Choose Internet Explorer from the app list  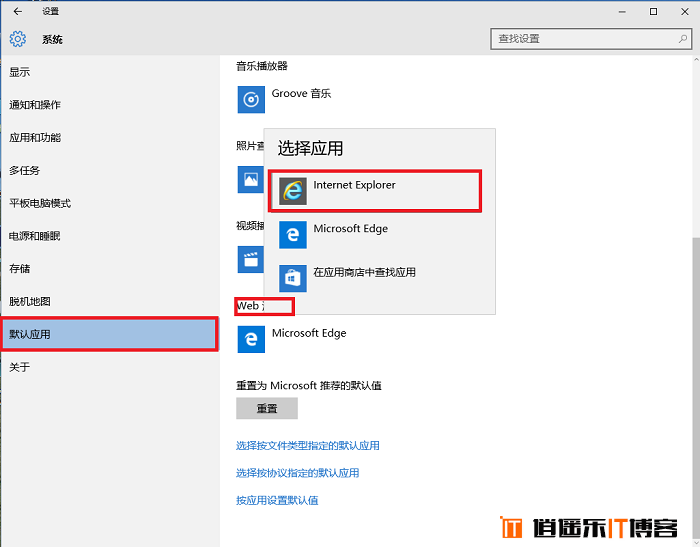[x=375, y=191]
